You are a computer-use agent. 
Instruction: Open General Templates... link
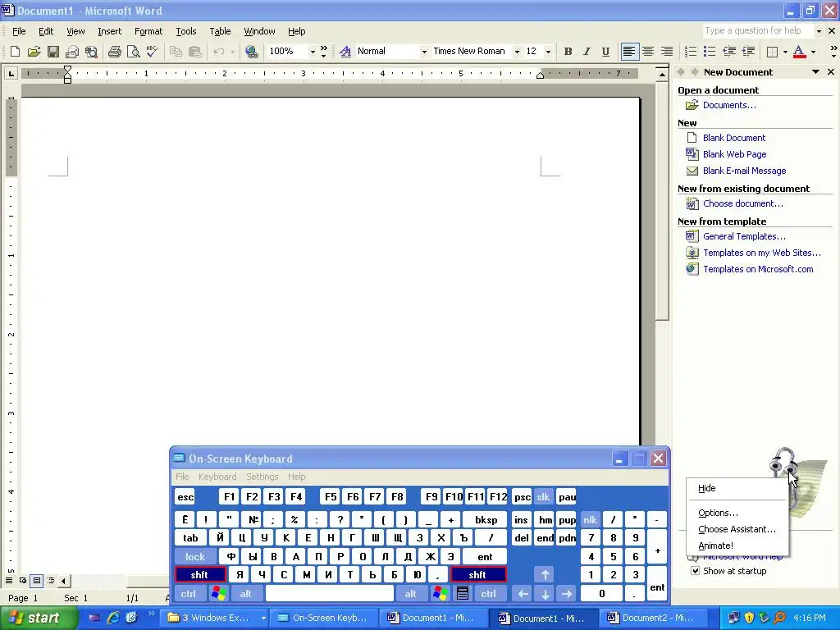coord(744,236)
